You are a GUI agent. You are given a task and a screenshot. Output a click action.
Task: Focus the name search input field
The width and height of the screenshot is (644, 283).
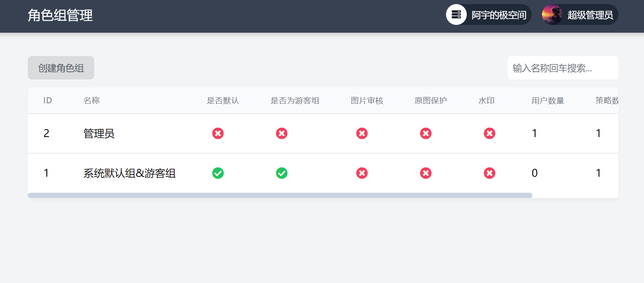coord(562,68)
